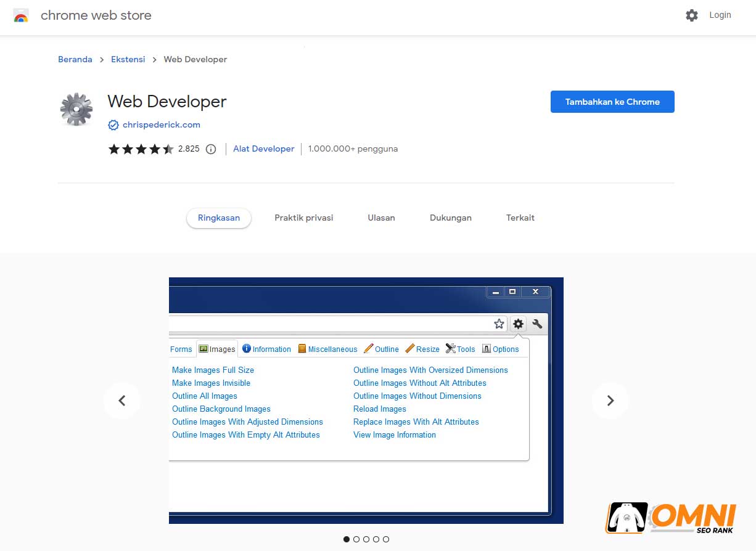Viewport: 756px width, 551px height.
Task: Click the minimize button in the screenshot window
Action: pos(495,292)
